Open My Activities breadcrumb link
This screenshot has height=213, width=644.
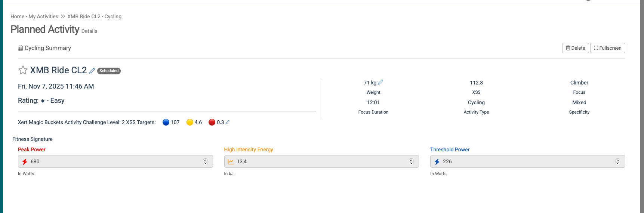43,16
